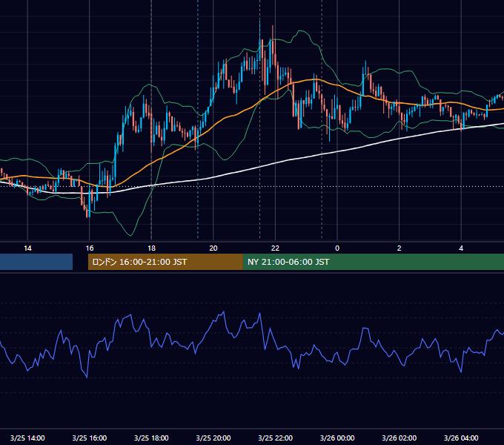Click the 3/25 20:00 date label
This screenshot has height=445, width=504.
[213, 438]
